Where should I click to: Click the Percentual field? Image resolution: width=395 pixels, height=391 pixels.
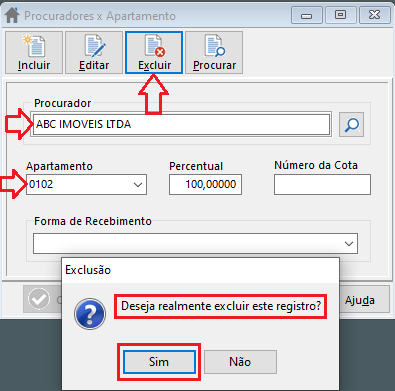205,184
